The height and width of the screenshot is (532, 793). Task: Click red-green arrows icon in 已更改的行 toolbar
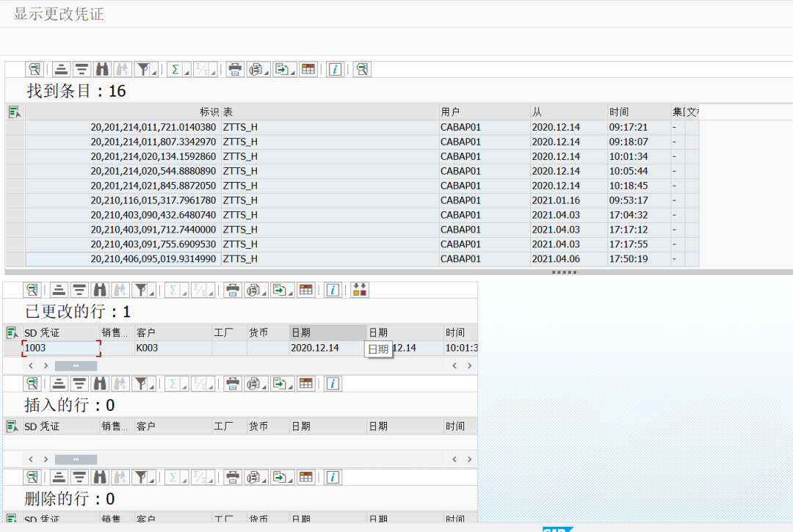point(360,290)
